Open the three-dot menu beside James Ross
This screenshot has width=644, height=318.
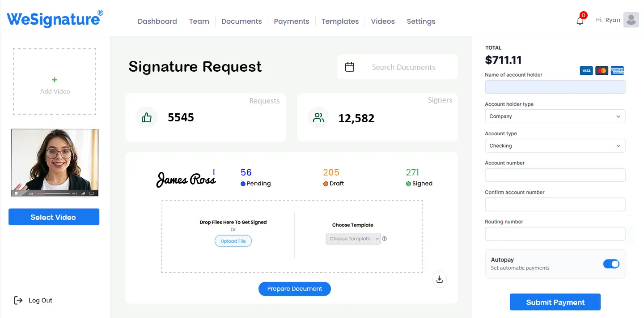(214, 172)
